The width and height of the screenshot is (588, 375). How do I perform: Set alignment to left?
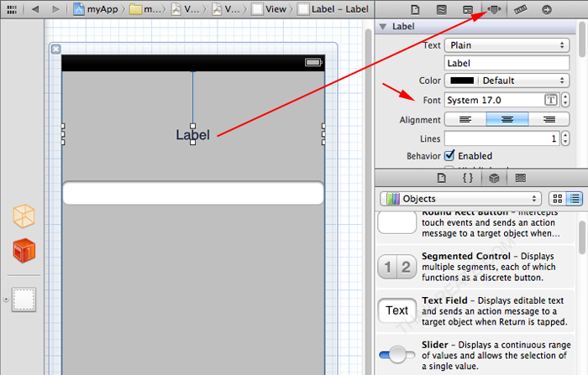[x=465, y=119]
